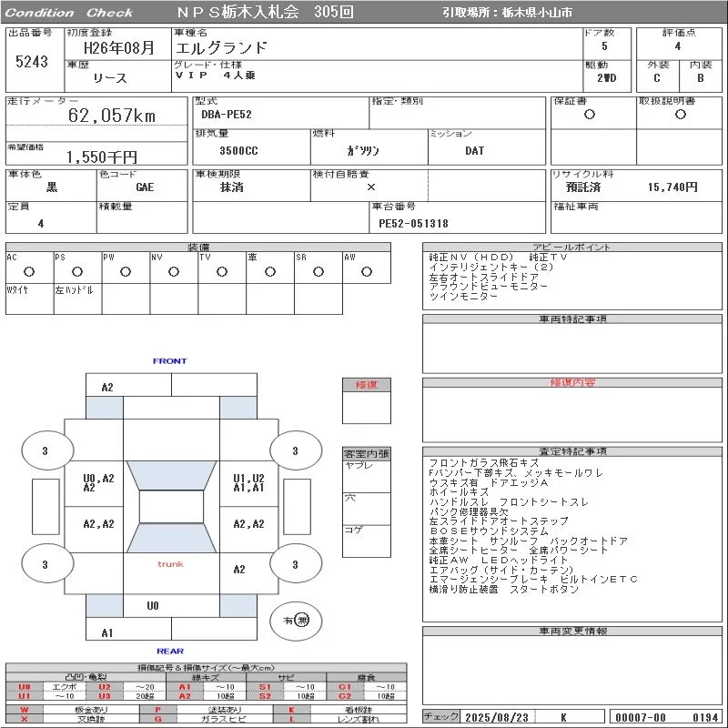The width and height of the screenshot is (728, 728).
Task: Click the アピールポイント section header
Action: (572, 247)
